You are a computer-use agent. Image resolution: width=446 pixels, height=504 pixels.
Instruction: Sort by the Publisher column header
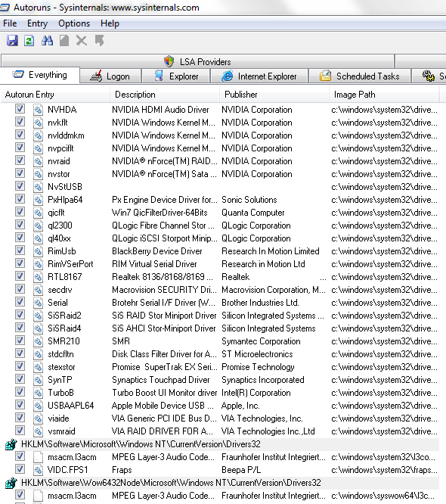[274, 95]
